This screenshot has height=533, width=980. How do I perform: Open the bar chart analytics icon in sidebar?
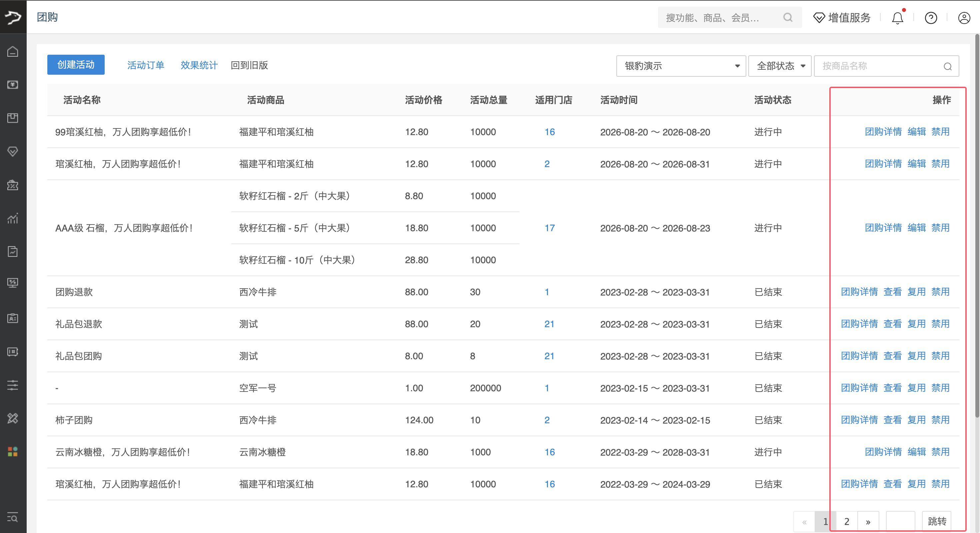click(x=13, y=218)
